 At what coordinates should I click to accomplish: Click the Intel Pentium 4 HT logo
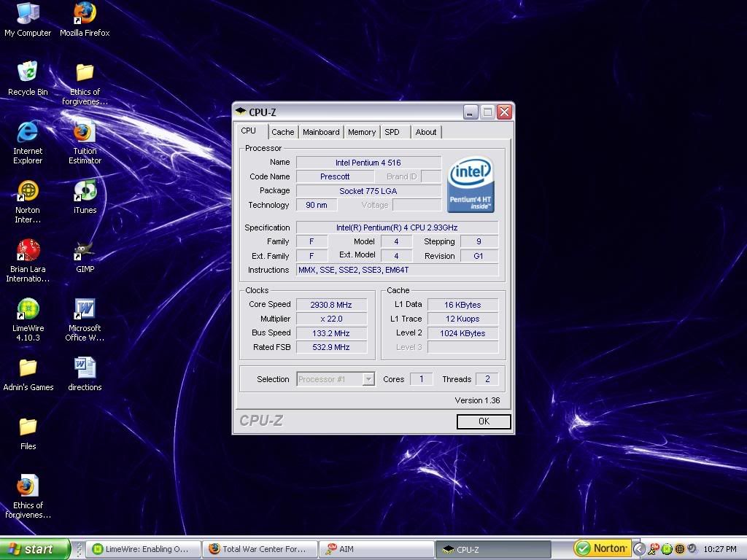click(471, 184)
